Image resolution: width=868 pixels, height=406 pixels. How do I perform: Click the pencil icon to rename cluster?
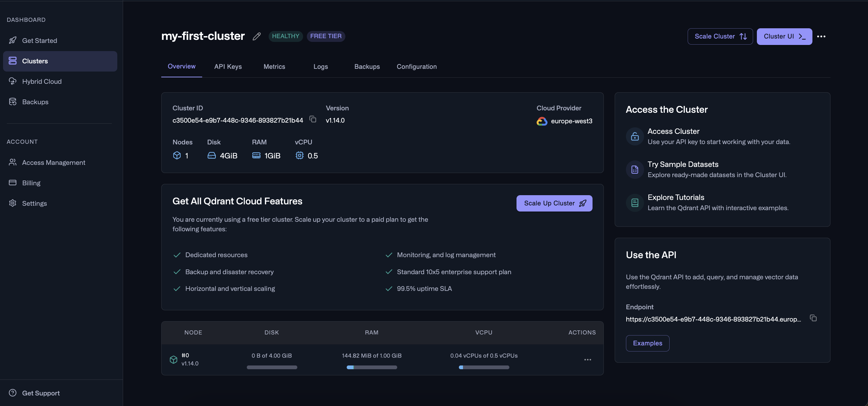point(257,36)
